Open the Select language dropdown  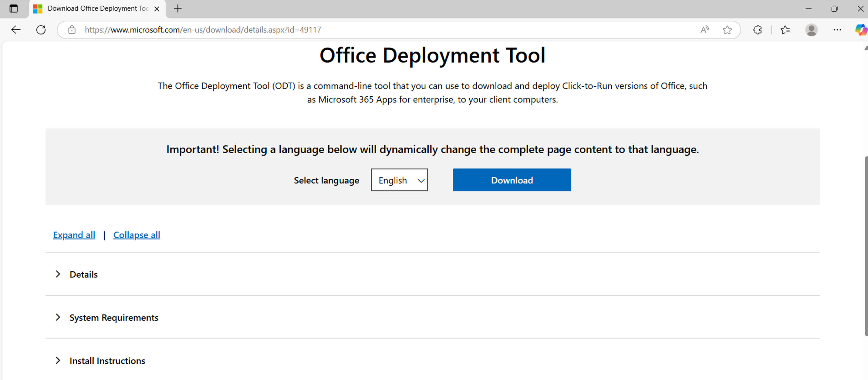tap(399, 180)
